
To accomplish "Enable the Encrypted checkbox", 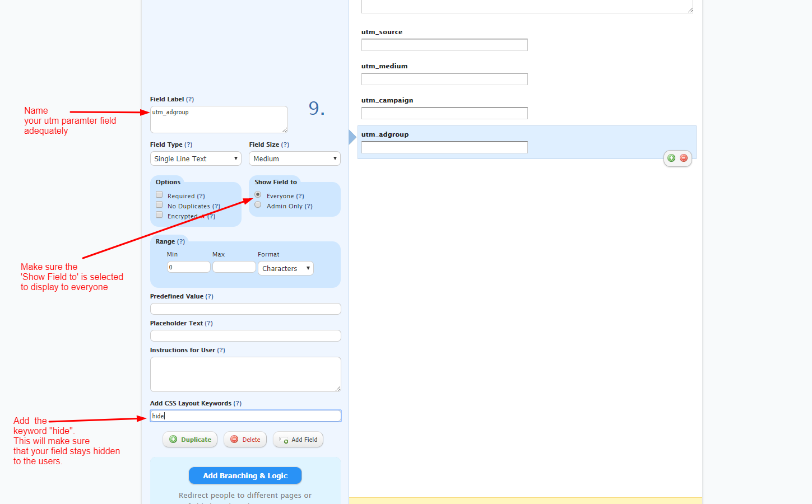I will [x=159, y=214].
